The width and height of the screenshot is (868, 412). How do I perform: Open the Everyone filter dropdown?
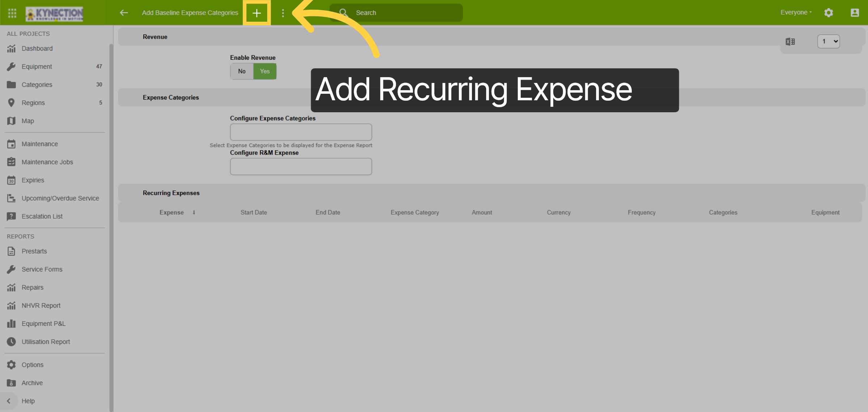coord(796,13)
